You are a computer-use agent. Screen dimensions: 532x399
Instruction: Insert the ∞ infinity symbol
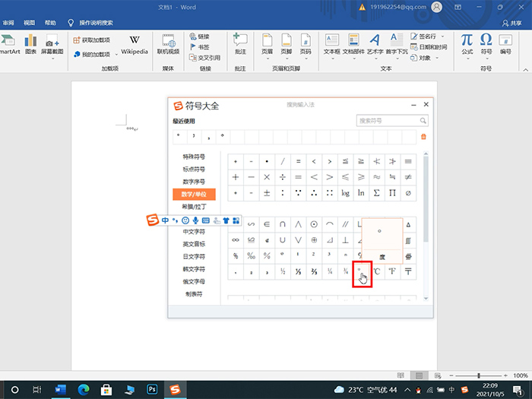pos(236,240)
